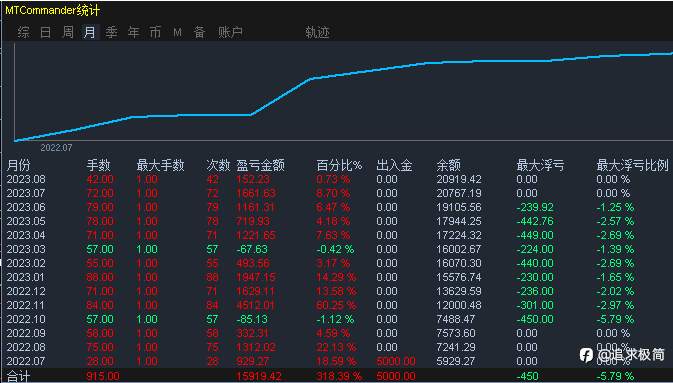The width and height of the screenshot is (673, 383).
Task: Click floating loss value -301.00
Action: point(535,305)
